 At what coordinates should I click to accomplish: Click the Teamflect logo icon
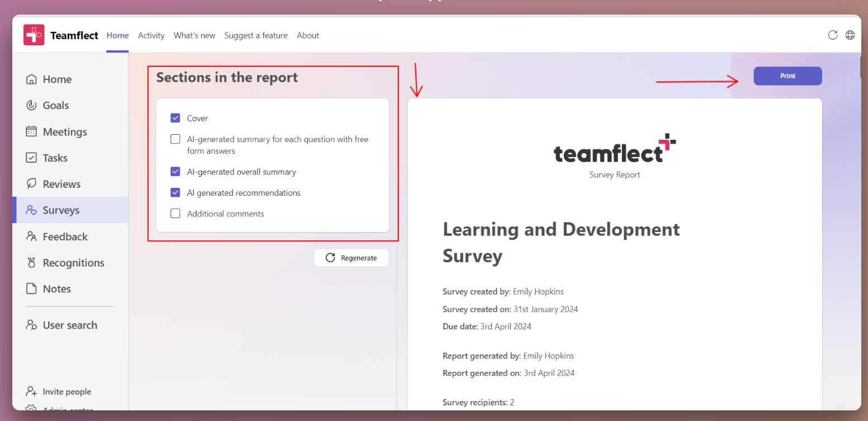[34, 35]
